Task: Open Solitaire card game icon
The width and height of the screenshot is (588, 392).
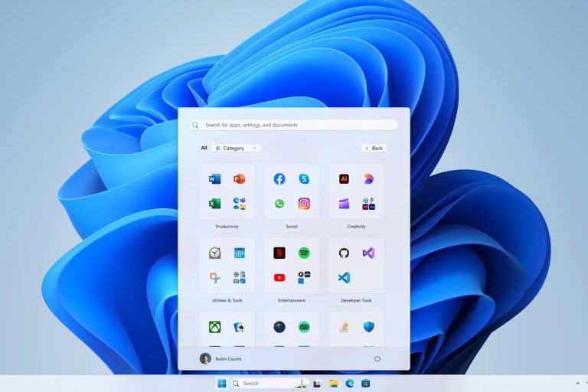Action: pyautogui.click(x=239, y=327)
